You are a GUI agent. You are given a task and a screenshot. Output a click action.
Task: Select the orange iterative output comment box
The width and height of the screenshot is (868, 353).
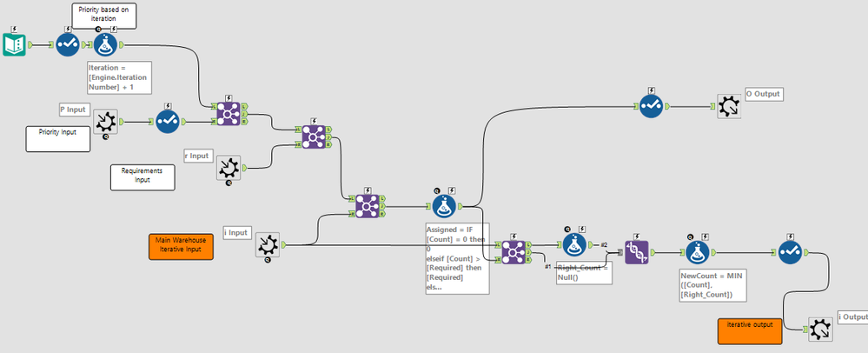[x=750, y=331]
